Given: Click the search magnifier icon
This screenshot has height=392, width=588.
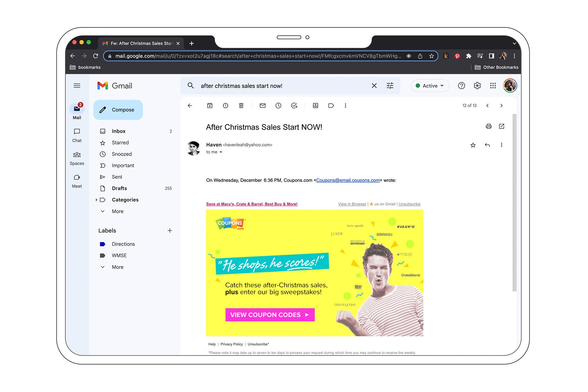Looking at the screenshot, I should (x=191, y=86).
